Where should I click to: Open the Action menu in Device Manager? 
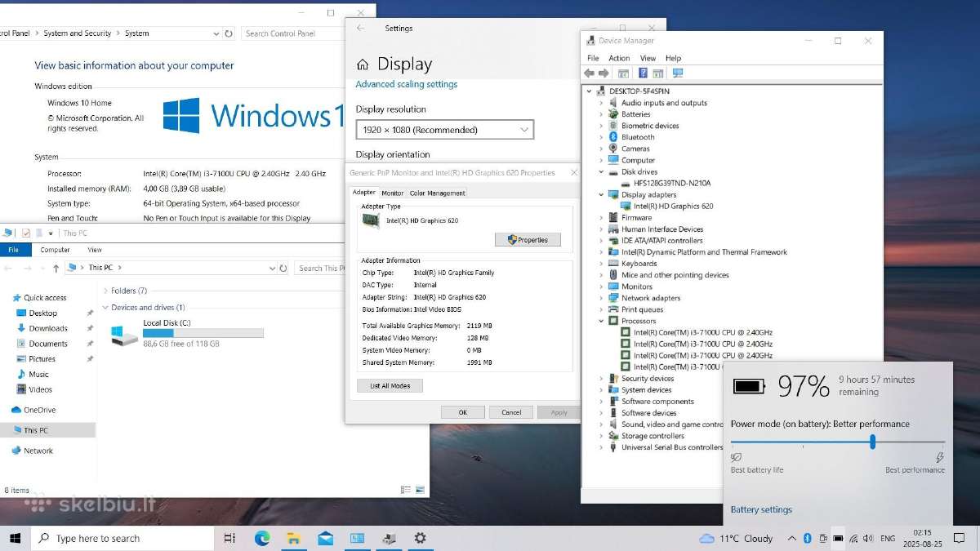(619, 58)
